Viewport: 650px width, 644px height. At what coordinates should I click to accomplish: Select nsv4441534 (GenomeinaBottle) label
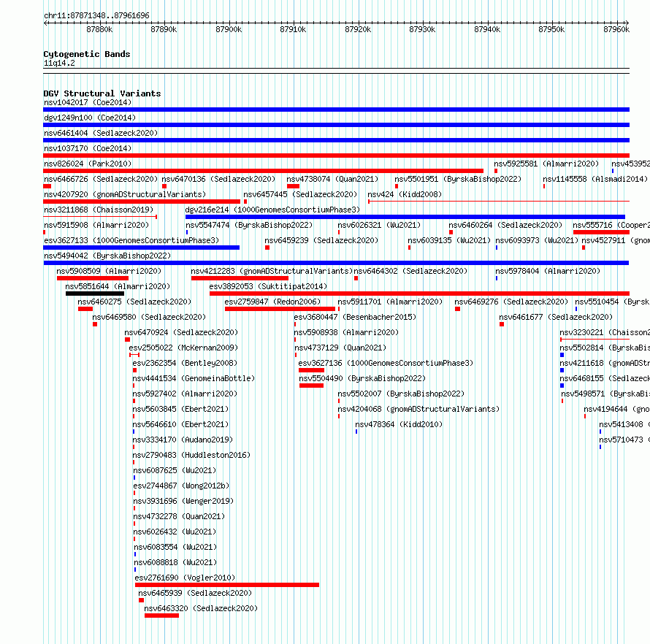click(x=194, y=378)
